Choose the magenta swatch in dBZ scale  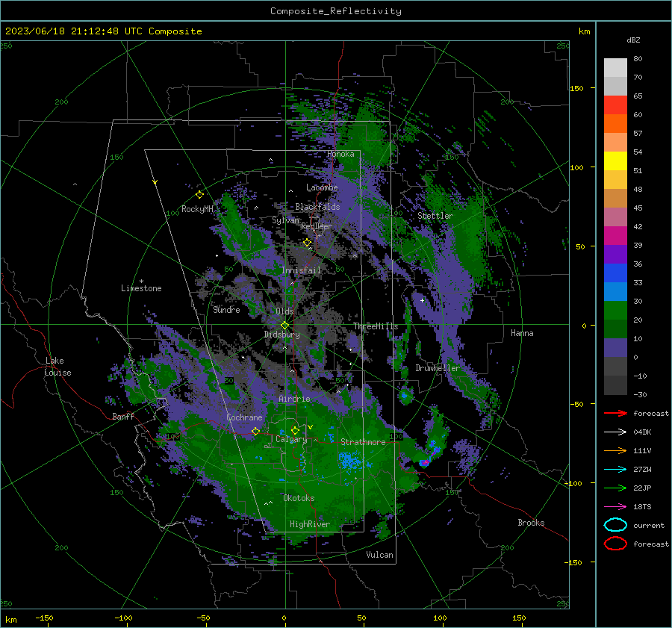point(615,235)
